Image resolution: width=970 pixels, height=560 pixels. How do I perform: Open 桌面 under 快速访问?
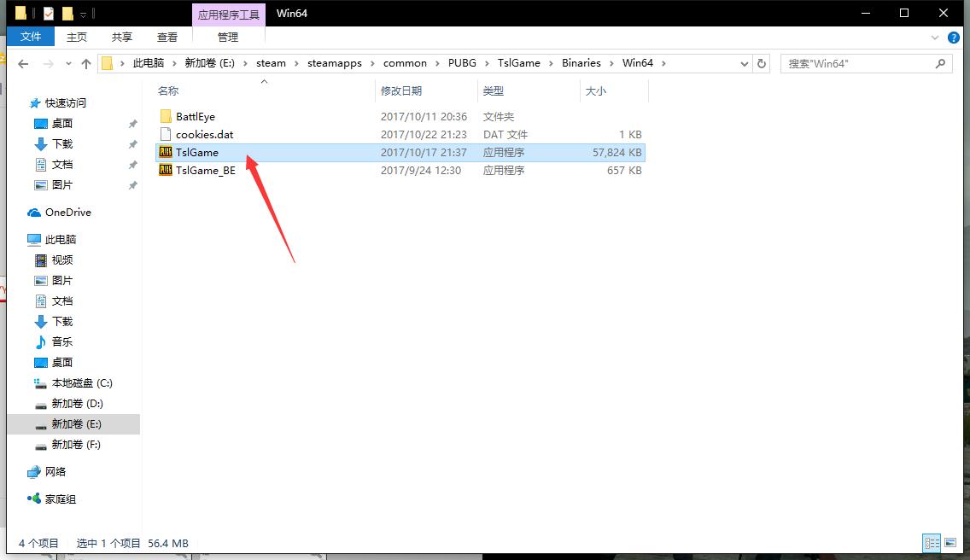click(54, 124)
